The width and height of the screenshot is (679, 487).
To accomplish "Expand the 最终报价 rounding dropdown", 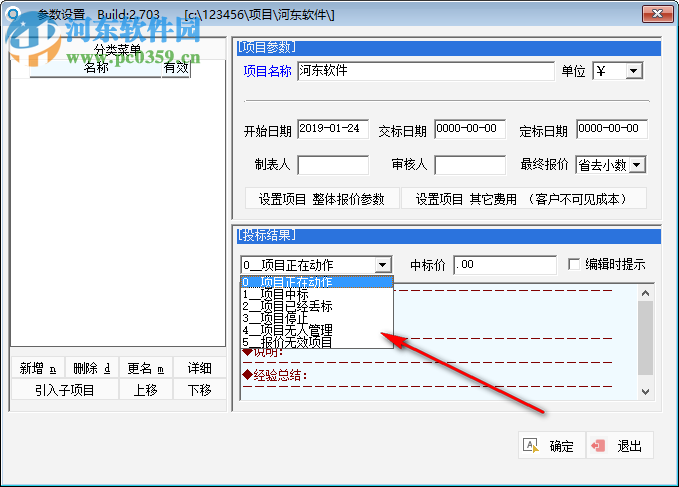I will point(637,165).
